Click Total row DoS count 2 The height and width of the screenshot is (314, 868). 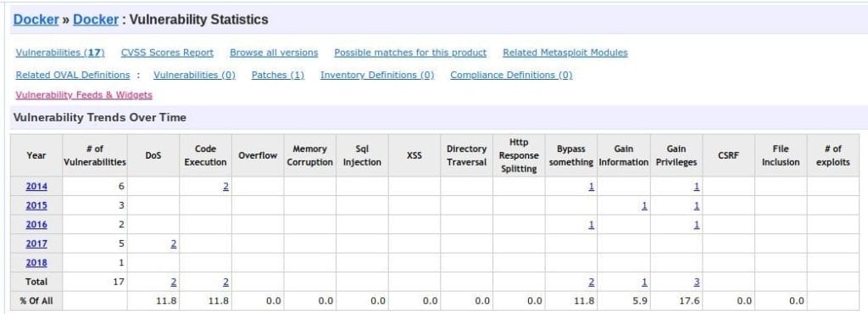(x=173, y=282)
